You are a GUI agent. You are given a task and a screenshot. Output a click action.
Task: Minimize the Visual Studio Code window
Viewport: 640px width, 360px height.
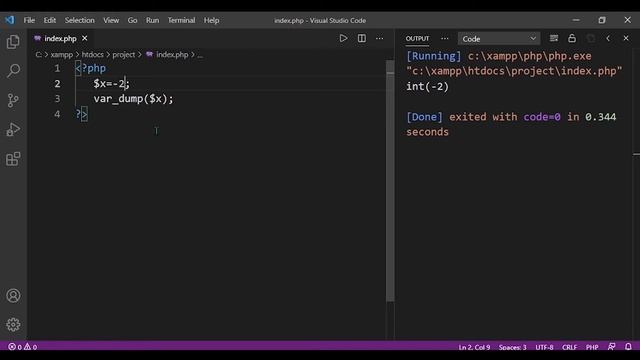(576, 20)
